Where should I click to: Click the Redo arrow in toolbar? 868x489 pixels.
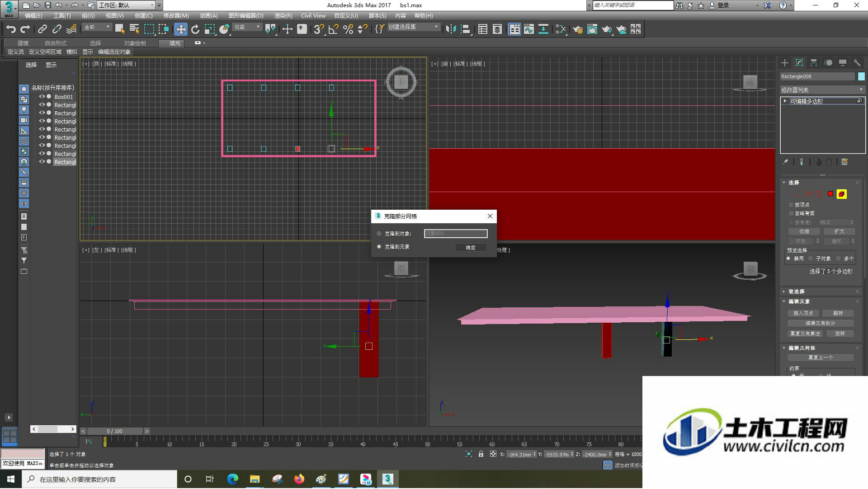26,29
